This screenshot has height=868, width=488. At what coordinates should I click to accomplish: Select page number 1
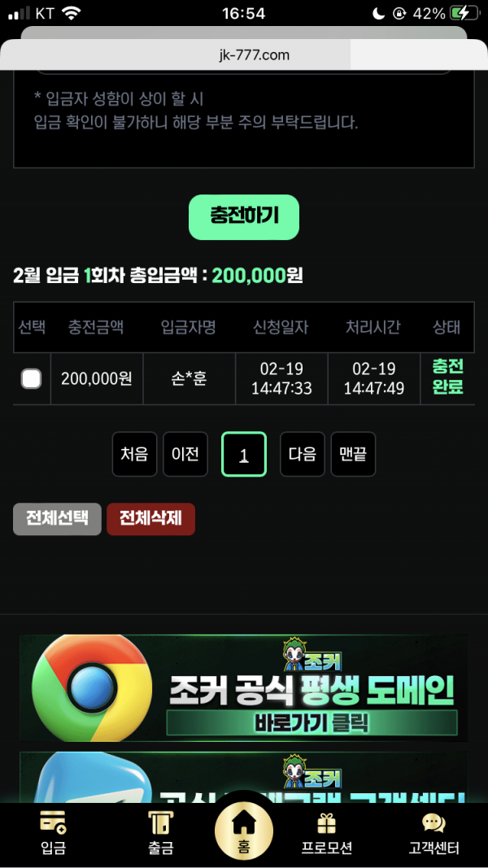point(244,454)
